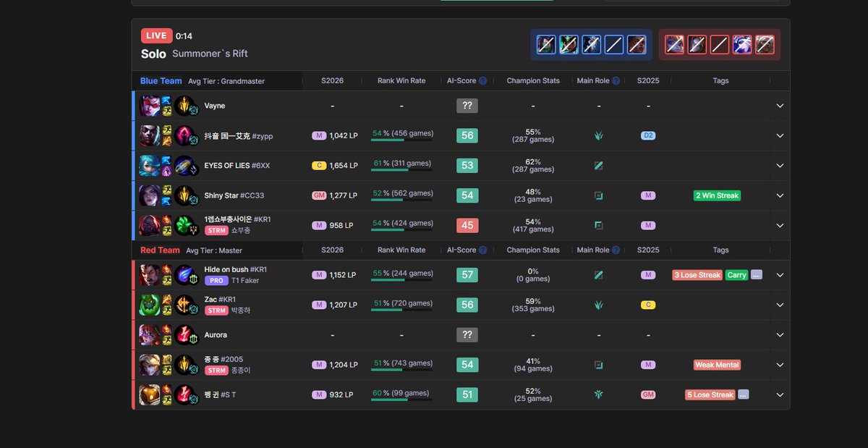This screenshot has width=868, height=448.
Task: Click the 3 Lose Streak tag
Action: click(x=697, y=275)
